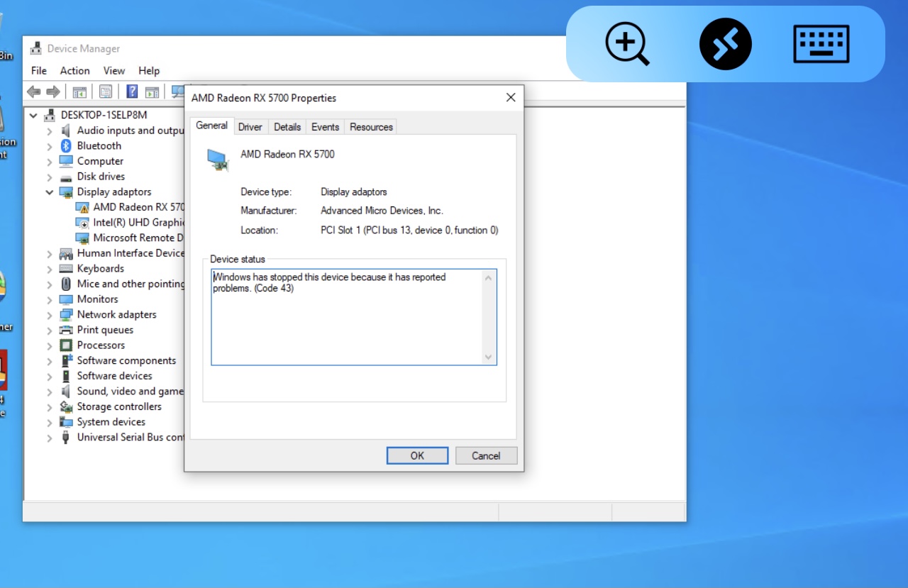Click the Audio inputs speaker icon
Viewport: 908px width, 588px height.
(x=66, y=131)
